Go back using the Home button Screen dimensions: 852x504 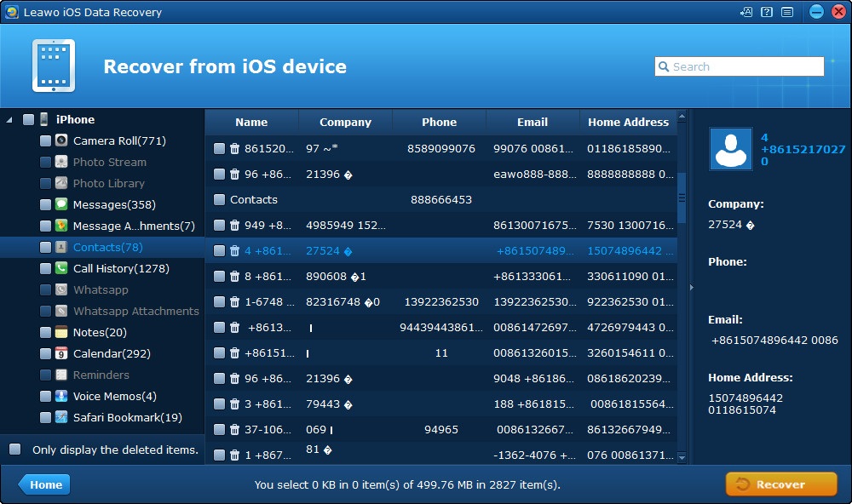coord(44,484)
